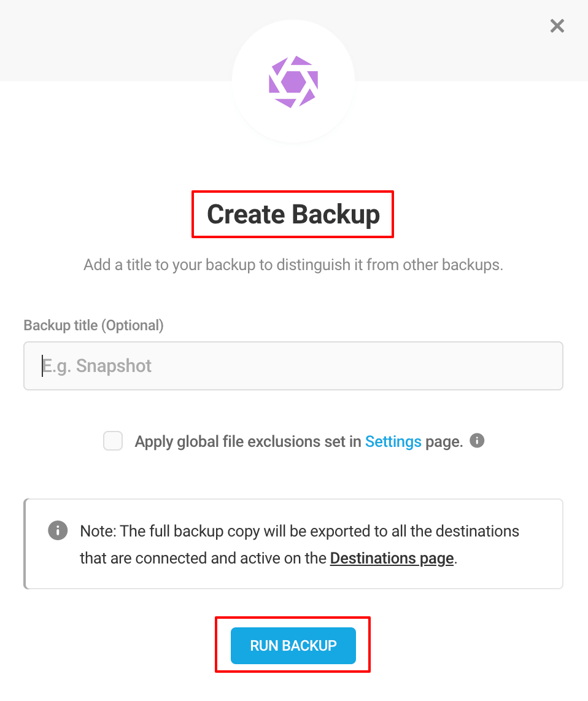The width and height of the screenshot is (588, 701).
Task: Click the X close icon at top right
Action: coord(557,26)
